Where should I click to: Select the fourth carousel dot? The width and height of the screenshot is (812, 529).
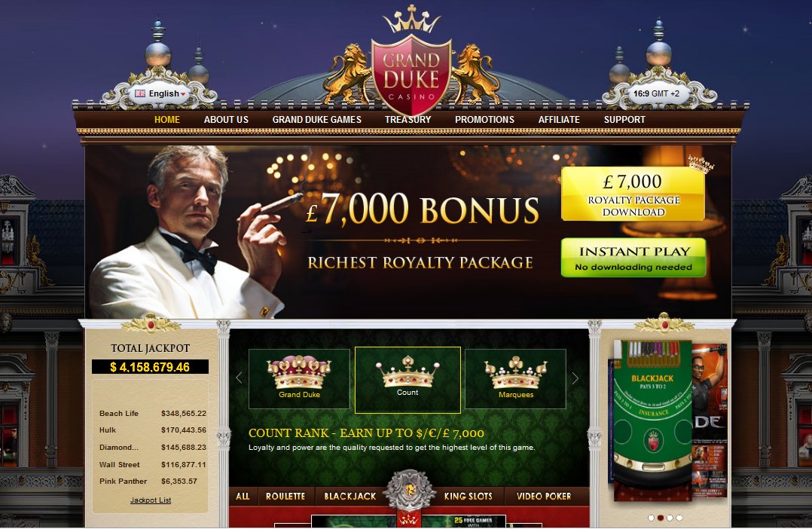pyautogui.click(x=679, y=518)
